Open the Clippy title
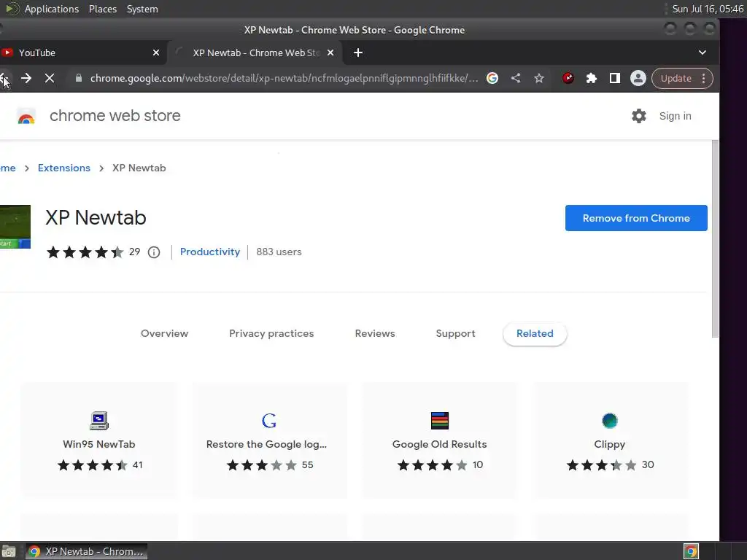 (610, 444)
